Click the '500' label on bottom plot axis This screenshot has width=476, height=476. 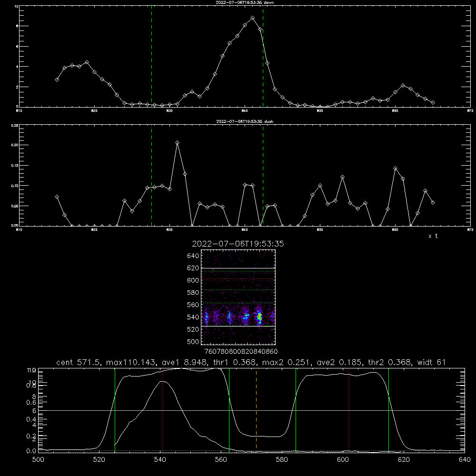(x=38, y=460)
